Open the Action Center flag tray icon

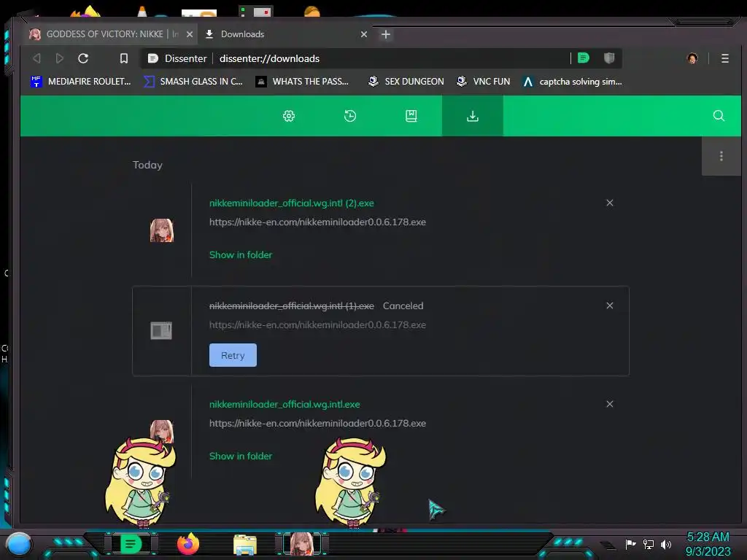pos(631,544)
